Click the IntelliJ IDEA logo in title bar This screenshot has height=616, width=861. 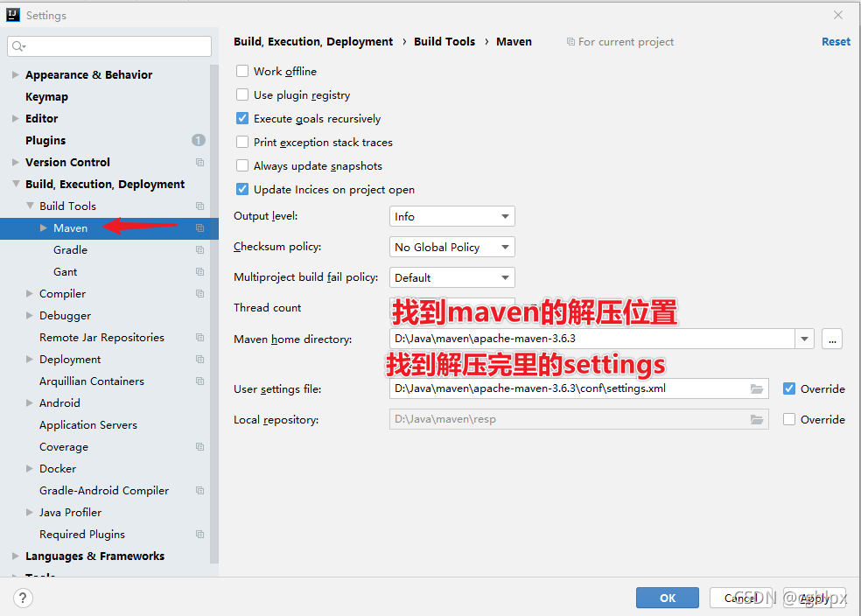pyautogui.click(x=13, y=15)
